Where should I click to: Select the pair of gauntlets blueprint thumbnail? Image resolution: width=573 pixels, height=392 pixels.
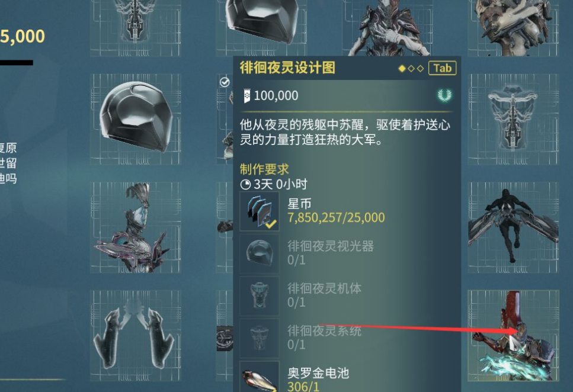pyautogui.click(x=136, y=335)
